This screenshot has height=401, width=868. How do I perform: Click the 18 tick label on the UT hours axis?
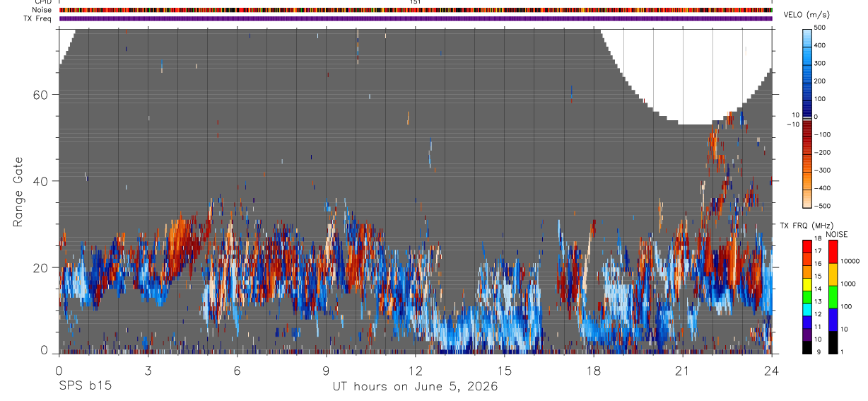594,371
